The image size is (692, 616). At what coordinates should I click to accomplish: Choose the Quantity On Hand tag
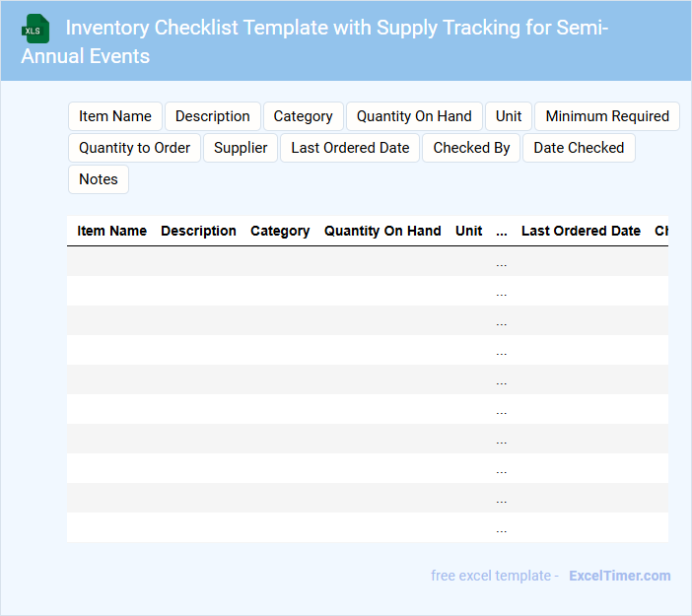click(414, 116)
